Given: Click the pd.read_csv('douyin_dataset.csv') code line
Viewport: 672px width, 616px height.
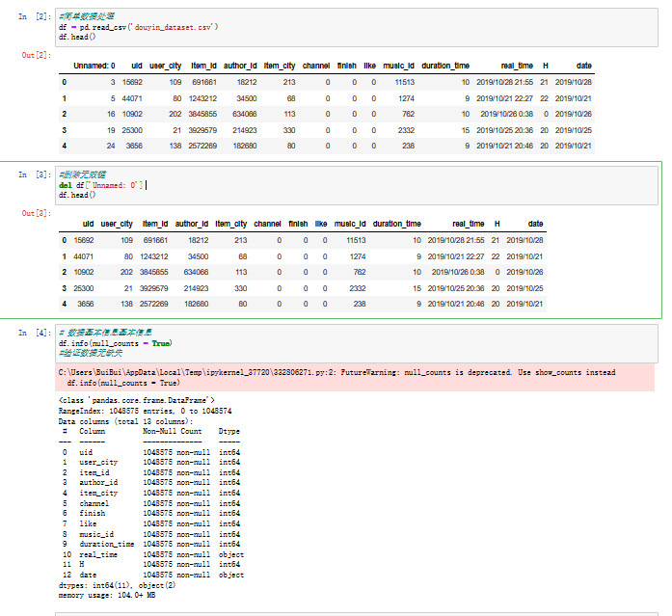Looking at the screenshot, I should click(139, 27).
